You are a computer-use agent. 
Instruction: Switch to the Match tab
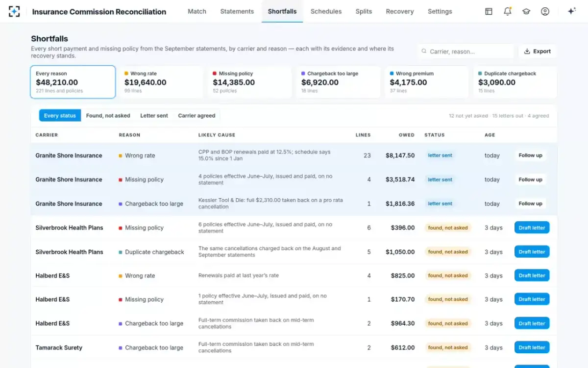pos(197,11)
